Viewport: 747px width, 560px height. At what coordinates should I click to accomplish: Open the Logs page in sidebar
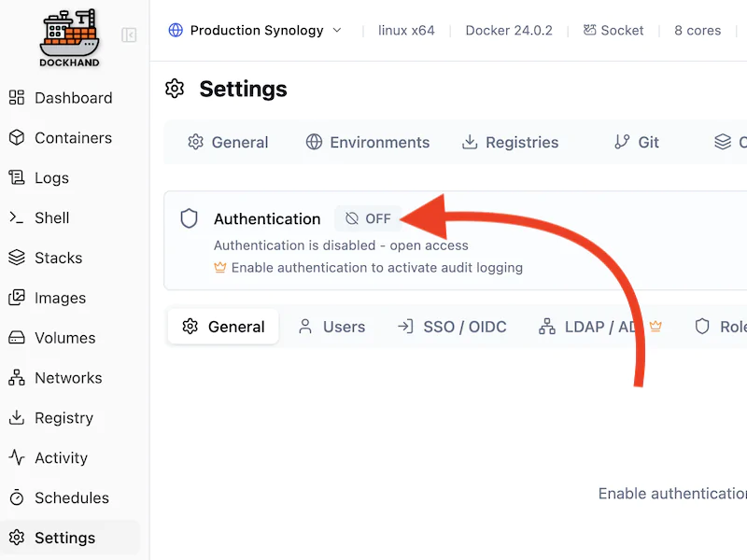[x=51, y=178]
